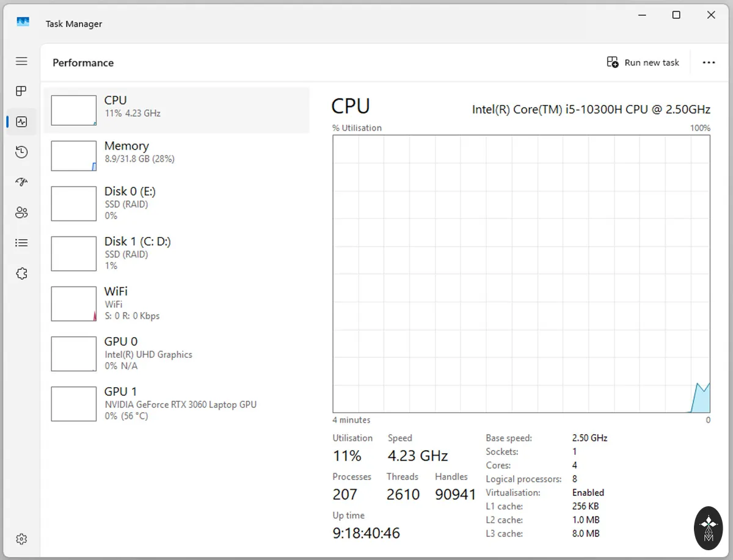Click the L1 cache 256 KB value
This screenshot has height=560, width=733.
click(585, 506)
